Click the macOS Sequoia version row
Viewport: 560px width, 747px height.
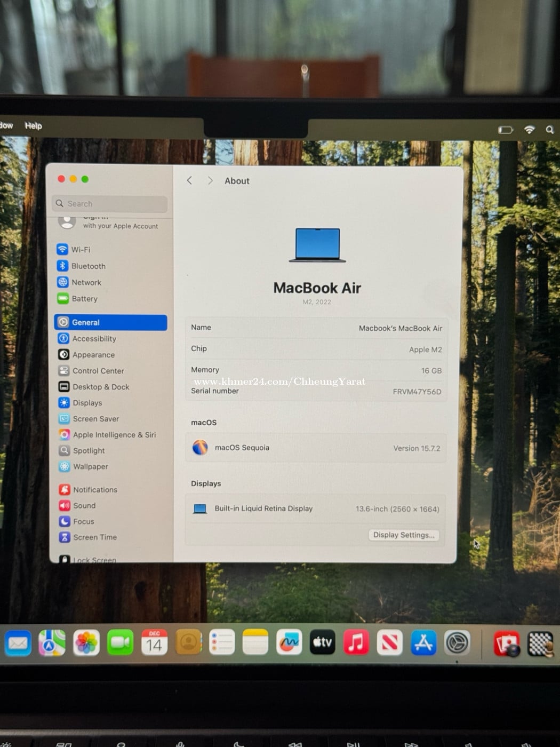click(316, 448)
